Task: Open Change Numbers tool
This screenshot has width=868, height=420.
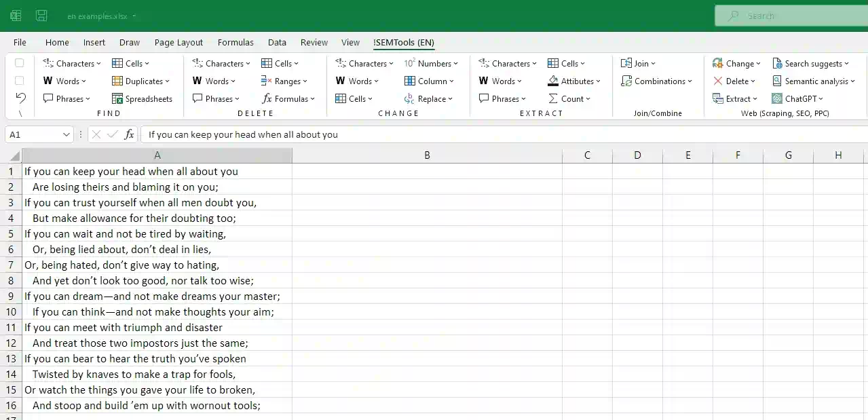Action: 431,63
